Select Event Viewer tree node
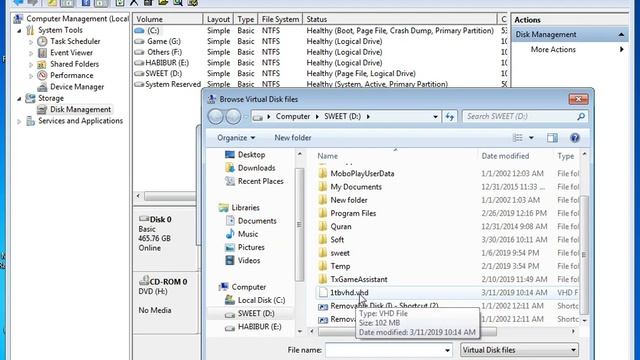The image size is (640, 360). [71, 53]
